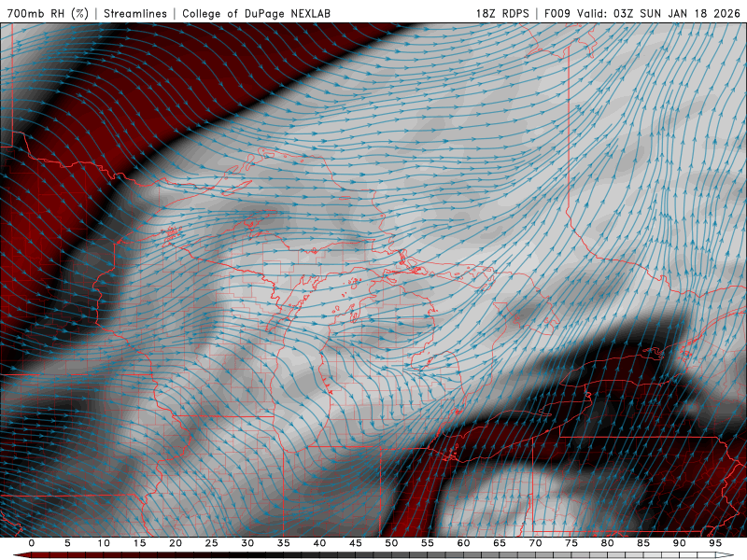The width and height of the screenshot is (747, 560).
Task: Click the 'Streamlines' header label
Action: click(135, 14)
